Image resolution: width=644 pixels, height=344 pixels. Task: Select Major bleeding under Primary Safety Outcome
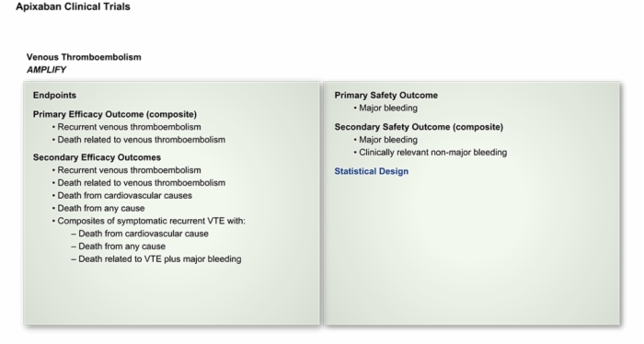tap(388, 108)
